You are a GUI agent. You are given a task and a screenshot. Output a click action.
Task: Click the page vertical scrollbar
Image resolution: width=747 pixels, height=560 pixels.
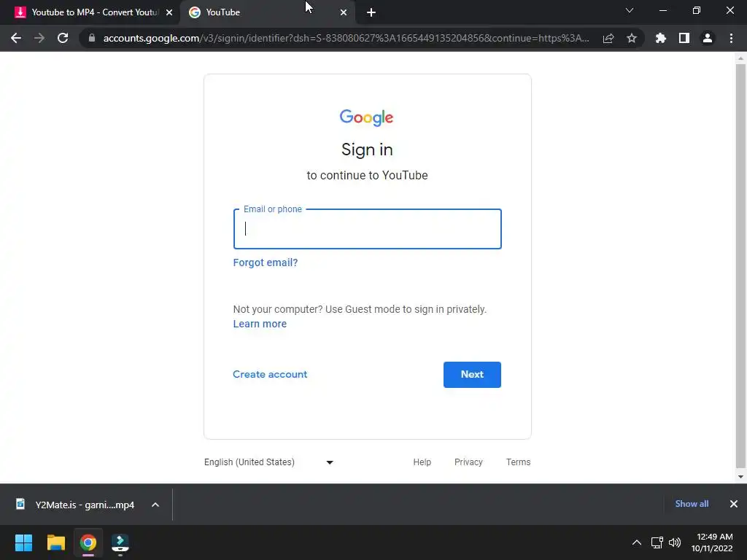pos(740,266)
